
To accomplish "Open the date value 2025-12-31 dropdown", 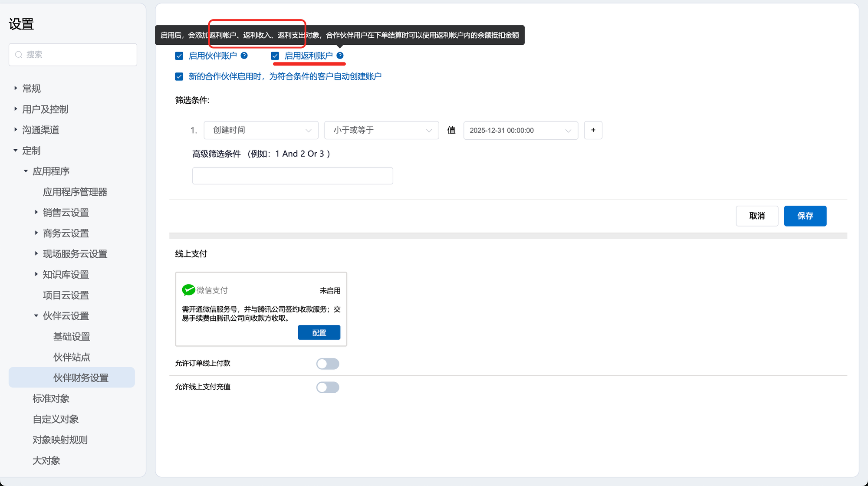I will (x=520, y=130).
